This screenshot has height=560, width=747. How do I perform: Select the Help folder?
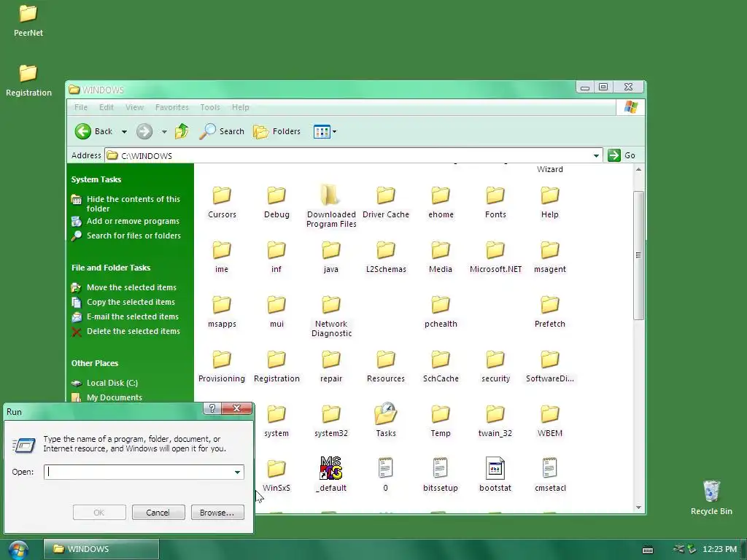(550, 203)
